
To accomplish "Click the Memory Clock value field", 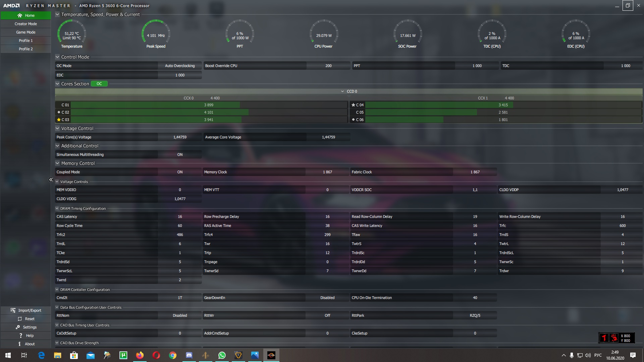I will coord(327,172).
